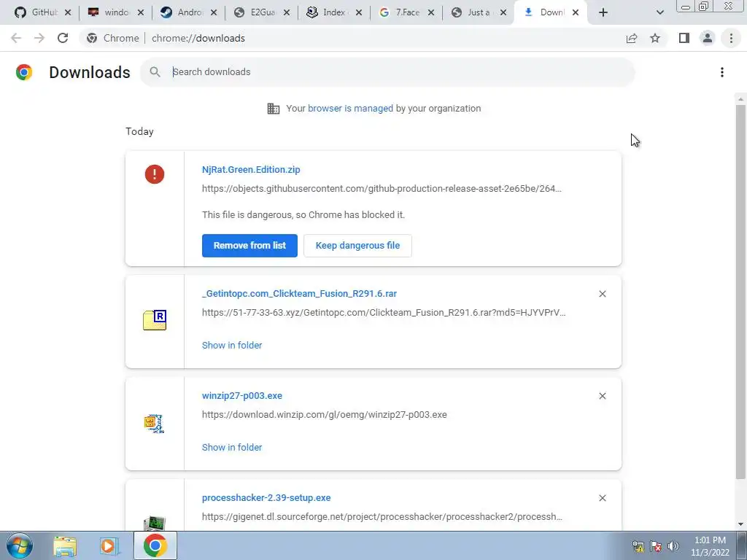
Task: Open the Windows Start menu
Action: pos(20,545)
